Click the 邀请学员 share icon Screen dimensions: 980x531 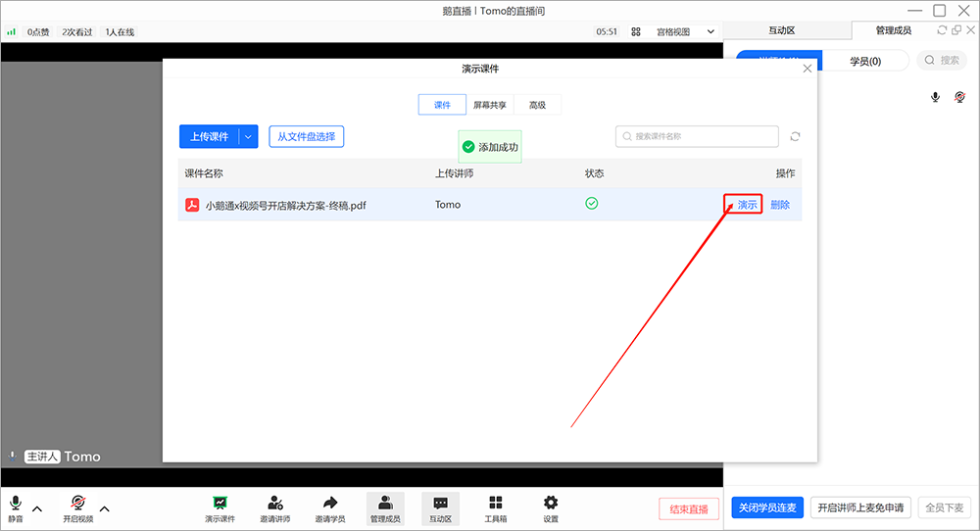(x=330, y=508)
